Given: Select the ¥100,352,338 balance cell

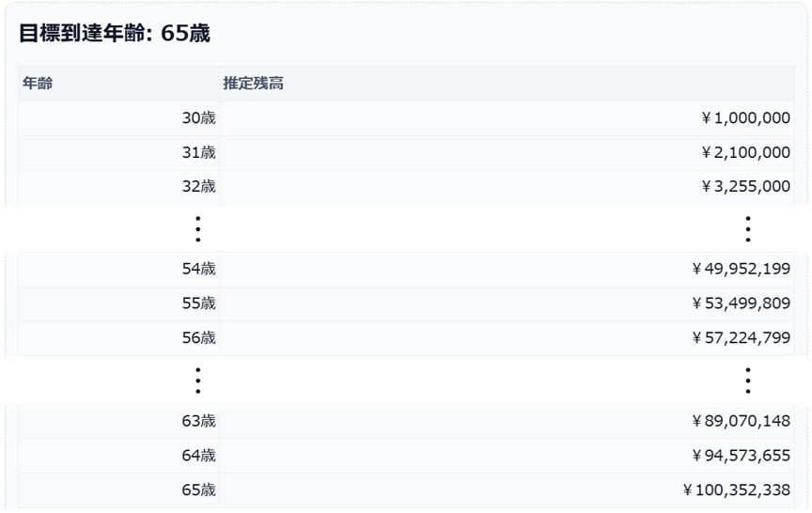Looking at the screenshot, I should [x=736, y=490].
